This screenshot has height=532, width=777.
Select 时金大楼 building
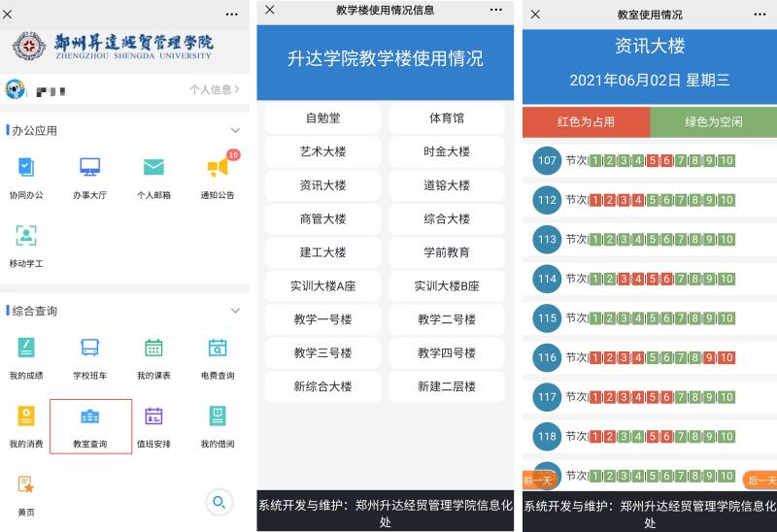(x=447, y=151)
